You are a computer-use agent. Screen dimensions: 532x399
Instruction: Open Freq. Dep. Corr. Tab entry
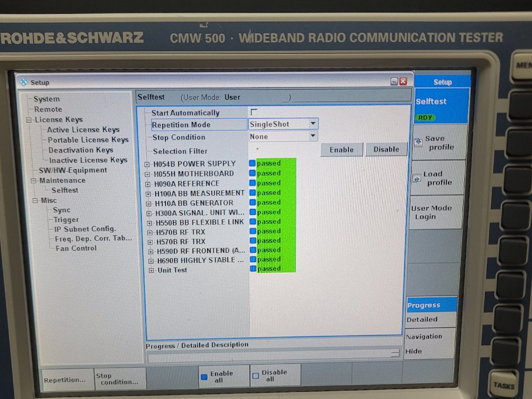pos(94,239)
